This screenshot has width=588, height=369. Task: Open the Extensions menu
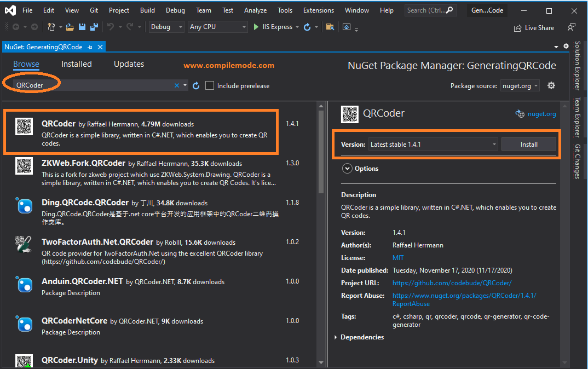tap(318, 10)
